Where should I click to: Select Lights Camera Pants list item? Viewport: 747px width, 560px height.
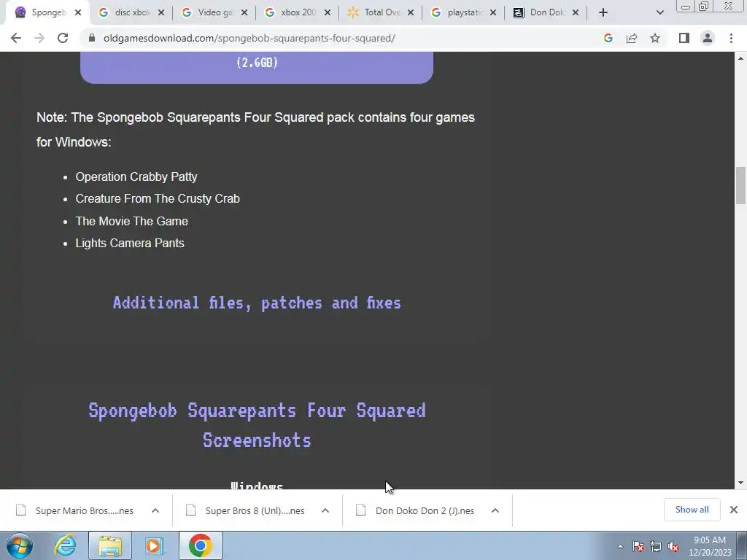click(x=130, y=243)
